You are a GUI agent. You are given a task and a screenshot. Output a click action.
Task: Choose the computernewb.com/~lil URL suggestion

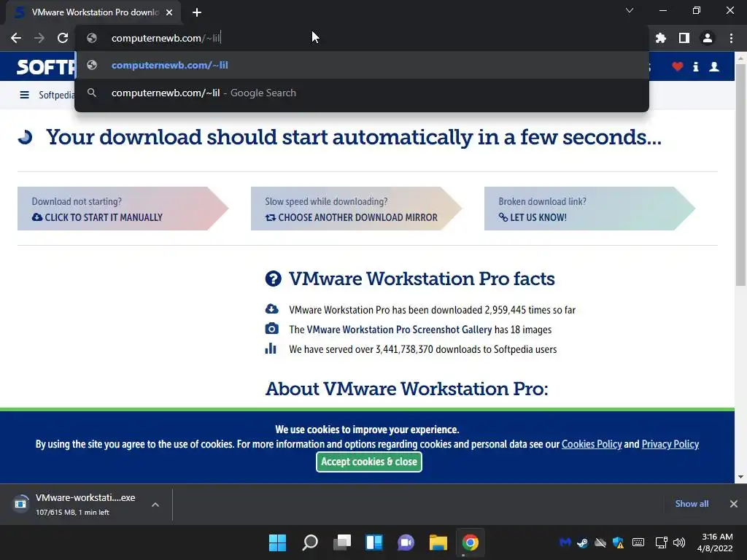click(362, 65)
